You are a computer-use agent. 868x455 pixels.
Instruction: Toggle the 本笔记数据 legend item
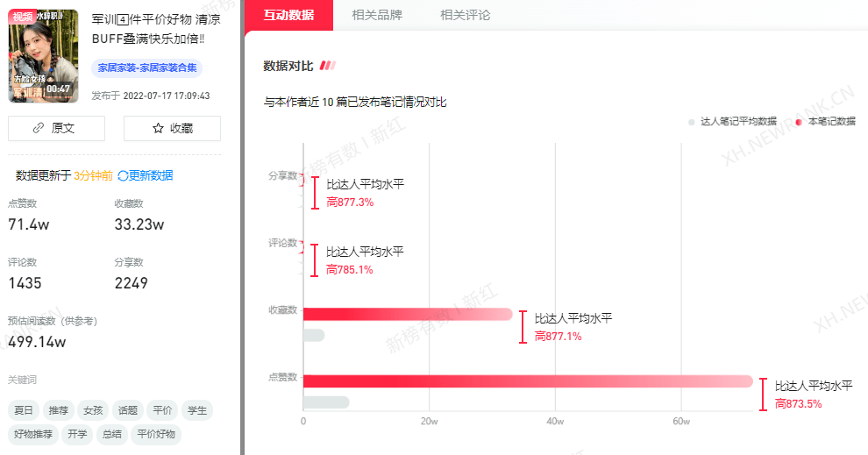coord(825,121)
